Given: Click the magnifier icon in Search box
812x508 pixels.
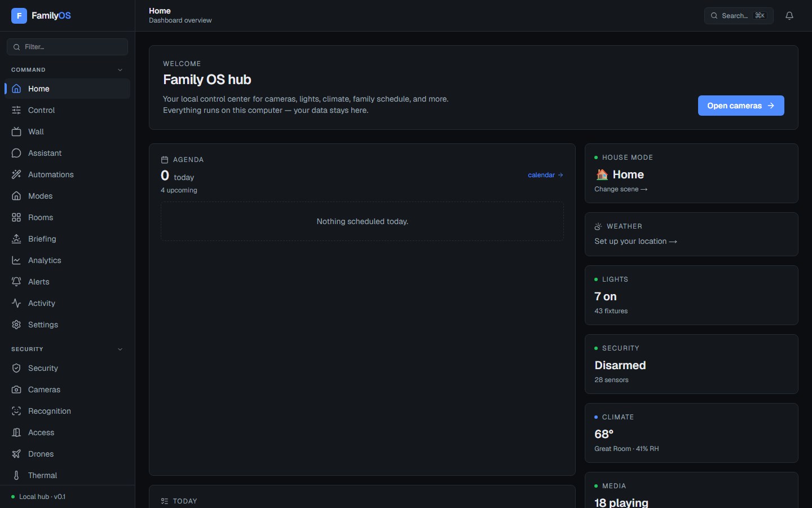Looking at the screenshot, I should pos(714,16).
